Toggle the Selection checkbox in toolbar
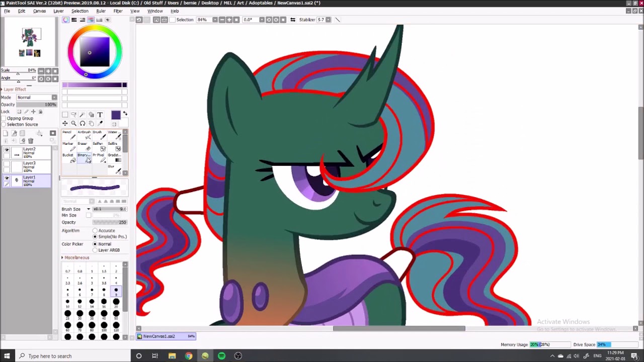644x362 pixels. [x=172, y=20]
